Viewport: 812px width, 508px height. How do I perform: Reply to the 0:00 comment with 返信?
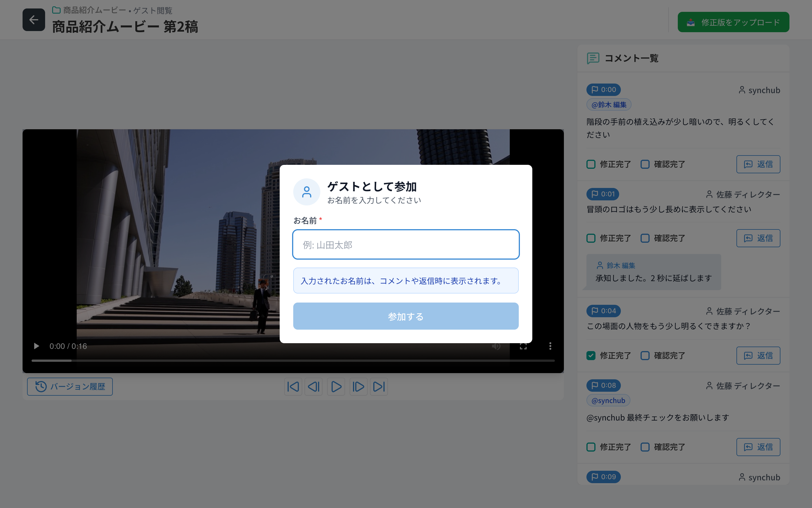(x=758, y=164)
